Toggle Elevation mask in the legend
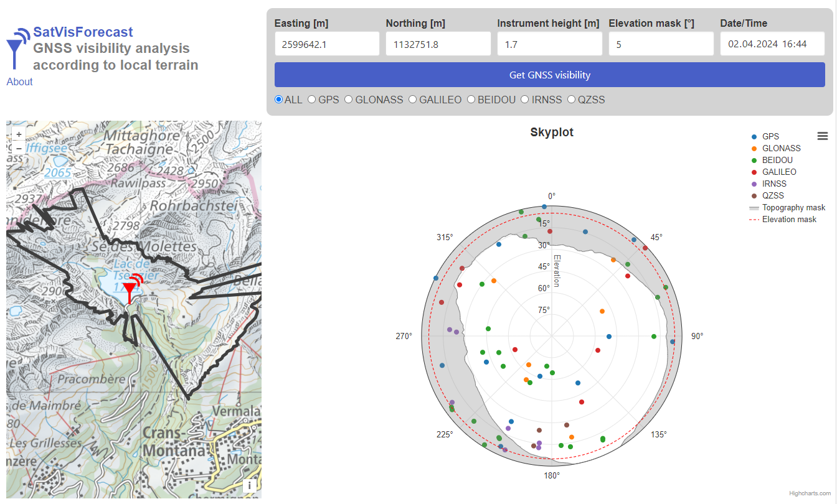Viewport: 837px width, 504px height. click(783, 219)
